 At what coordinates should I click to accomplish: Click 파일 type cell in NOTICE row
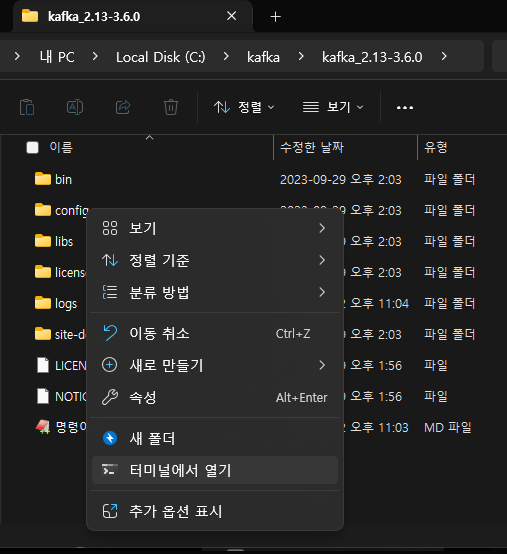[x=436, y=396]
